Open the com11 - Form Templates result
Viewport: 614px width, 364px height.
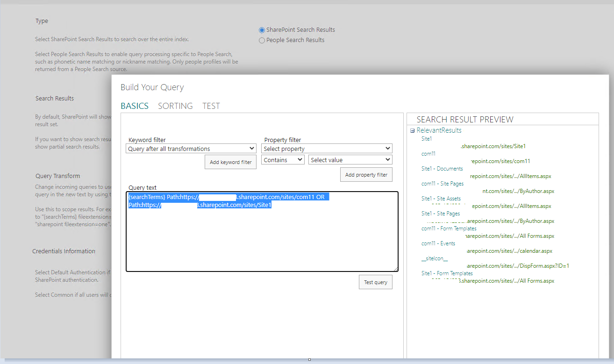(x=449, y=228)
